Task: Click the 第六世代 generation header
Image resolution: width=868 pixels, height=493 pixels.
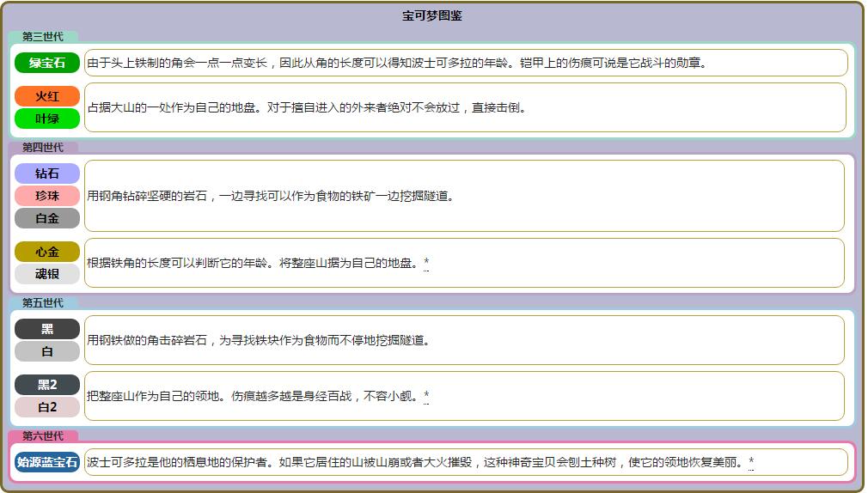Action: click(43, 436)
